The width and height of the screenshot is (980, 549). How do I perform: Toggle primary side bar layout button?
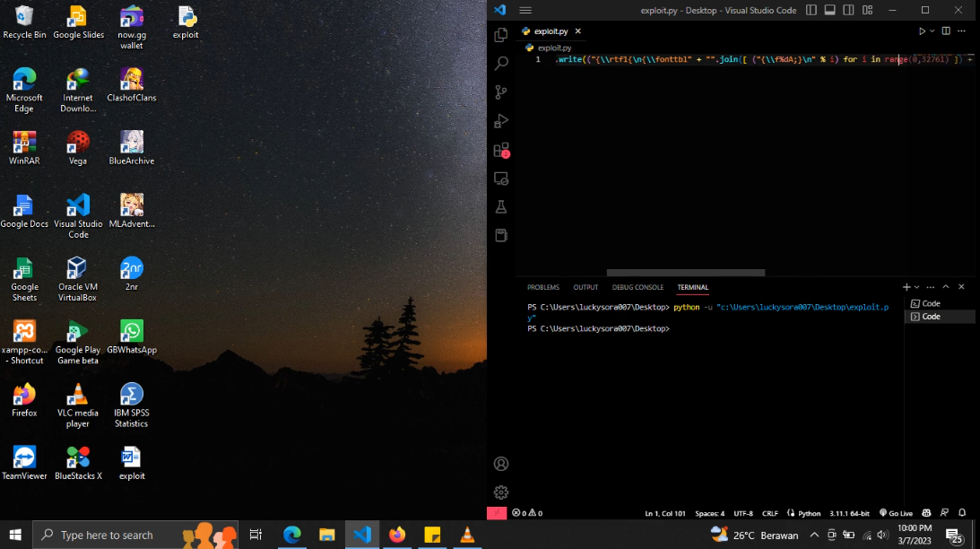click(811, 10)
